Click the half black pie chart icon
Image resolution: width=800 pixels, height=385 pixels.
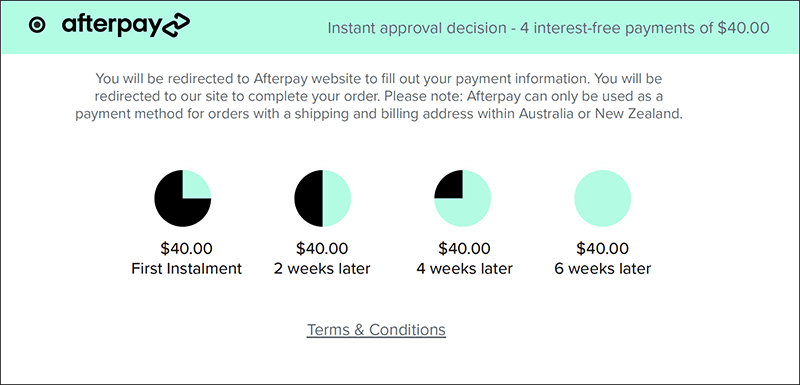tap(322, 198)
